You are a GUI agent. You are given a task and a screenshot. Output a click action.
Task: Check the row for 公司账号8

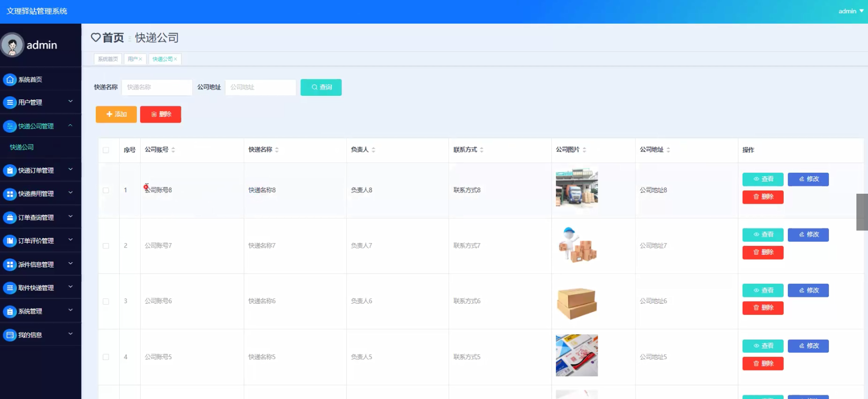tap(106, 191)
